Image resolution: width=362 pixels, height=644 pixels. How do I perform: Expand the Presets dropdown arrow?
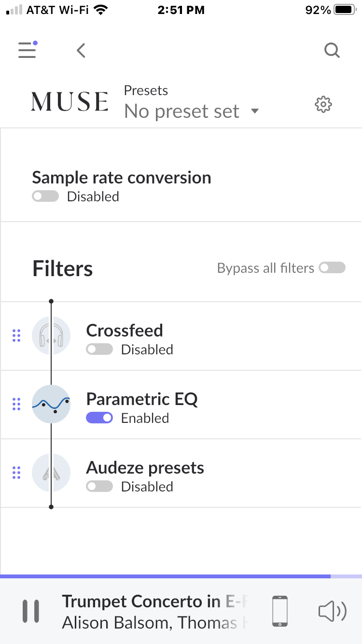tap(255, 112)
